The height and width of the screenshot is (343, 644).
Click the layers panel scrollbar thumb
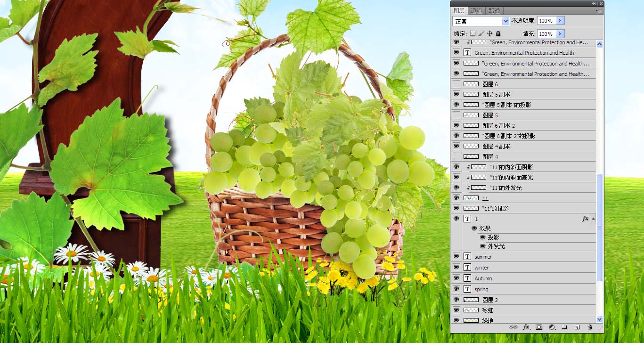[x=600, y=228]
